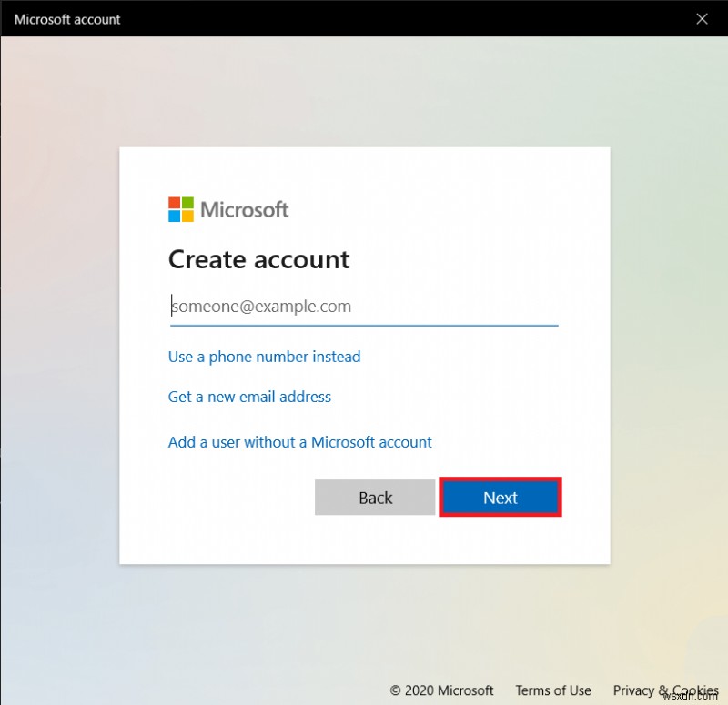Close the Microsoft account window
This screenshot has height=705, width=728.
pos(702,18)
